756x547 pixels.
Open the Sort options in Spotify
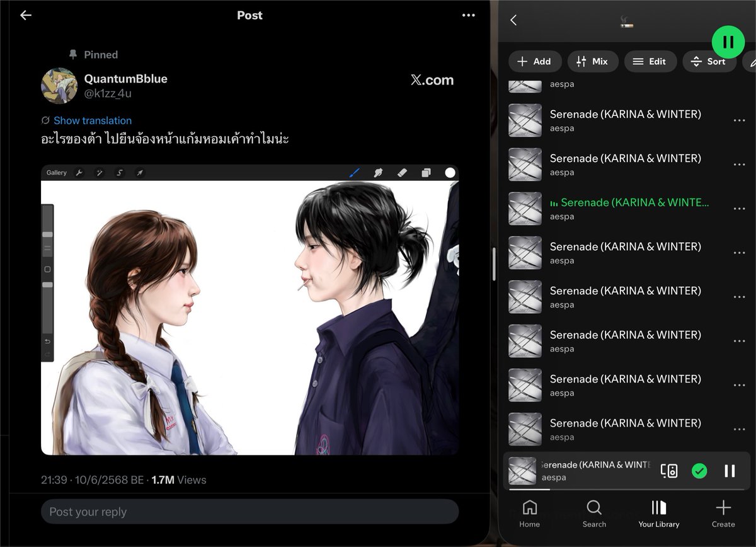click(x=709, y=61)
